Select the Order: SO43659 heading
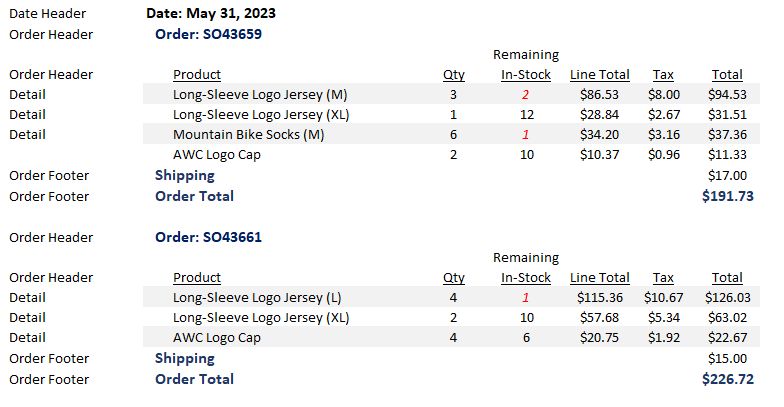Image resolution: width=784 pixels, height=407 pixels. (x=208, y=34)
